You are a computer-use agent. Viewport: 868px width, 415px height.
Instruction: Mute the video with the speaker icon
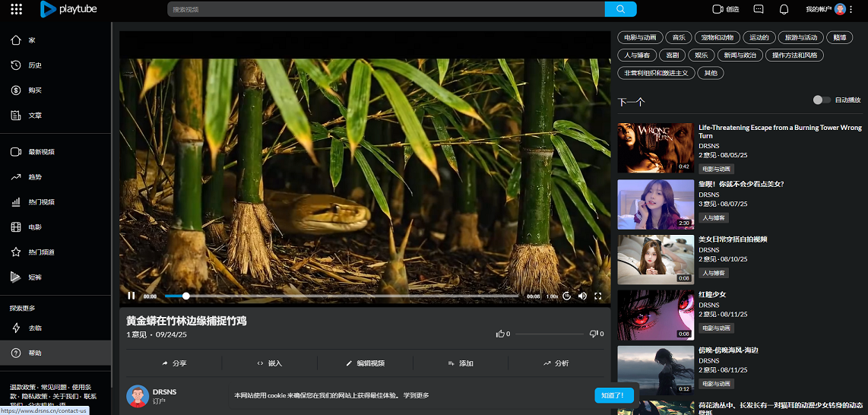(582, 296)
